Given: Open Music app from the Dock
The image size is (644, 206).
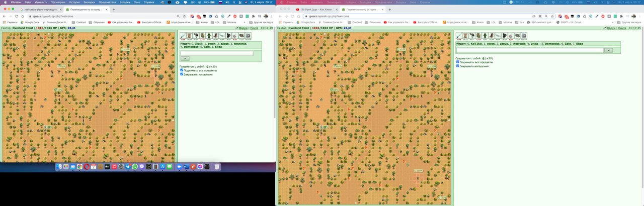Looking at the screenshot, I should pos(114,166).
